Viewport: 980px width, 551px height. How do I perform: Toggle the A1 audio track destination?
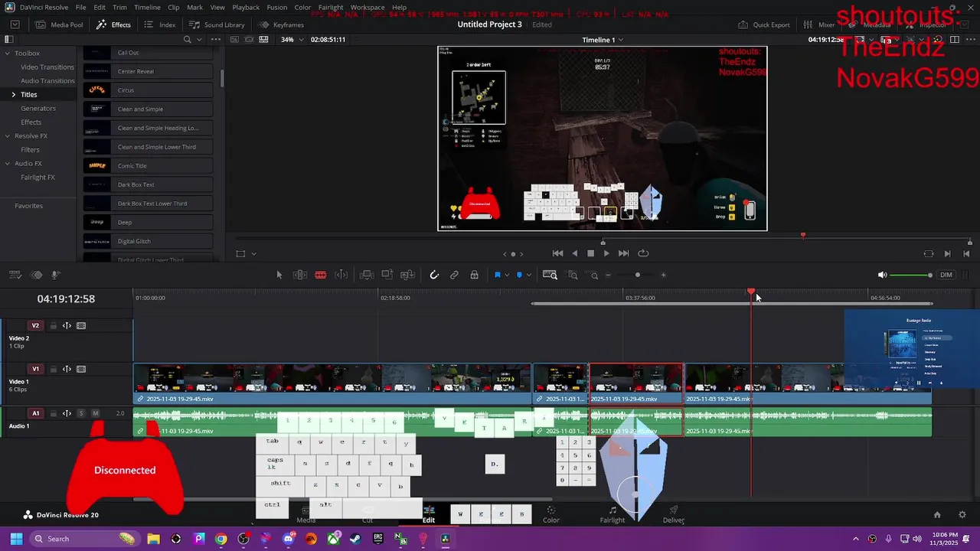[35, 413]
